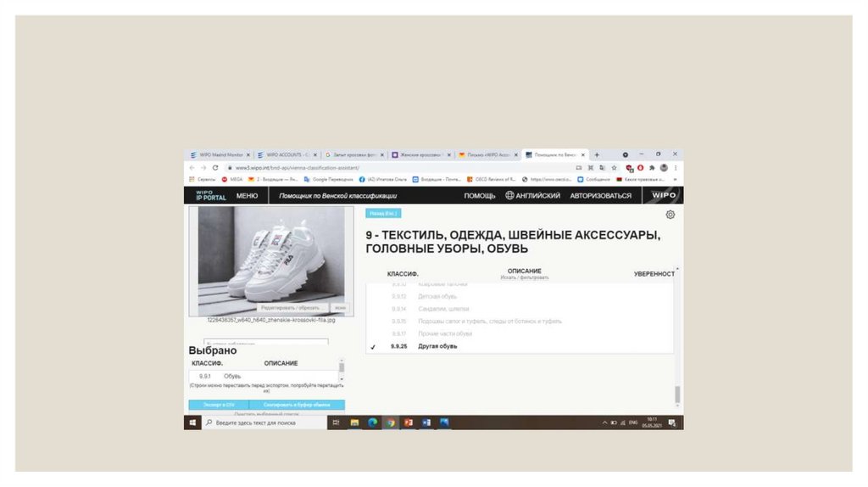Select row 9.9.25 Другая обувь

tap(520, 346)
